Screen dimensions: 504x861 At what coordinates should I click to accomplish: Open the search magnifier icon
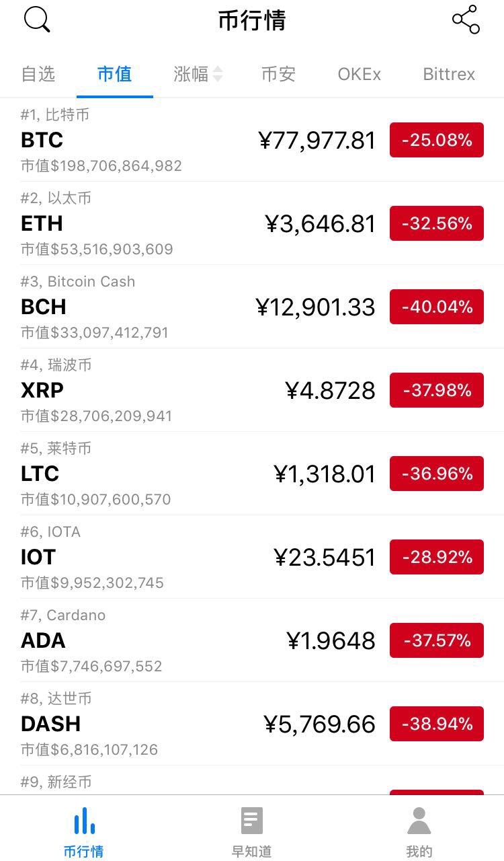(37, 20)
